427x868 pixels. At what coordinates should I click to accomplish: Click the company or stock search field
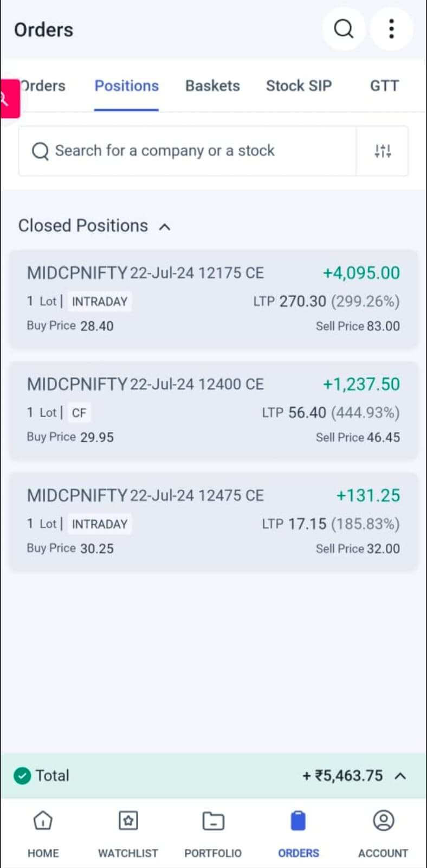pos(187,151)
